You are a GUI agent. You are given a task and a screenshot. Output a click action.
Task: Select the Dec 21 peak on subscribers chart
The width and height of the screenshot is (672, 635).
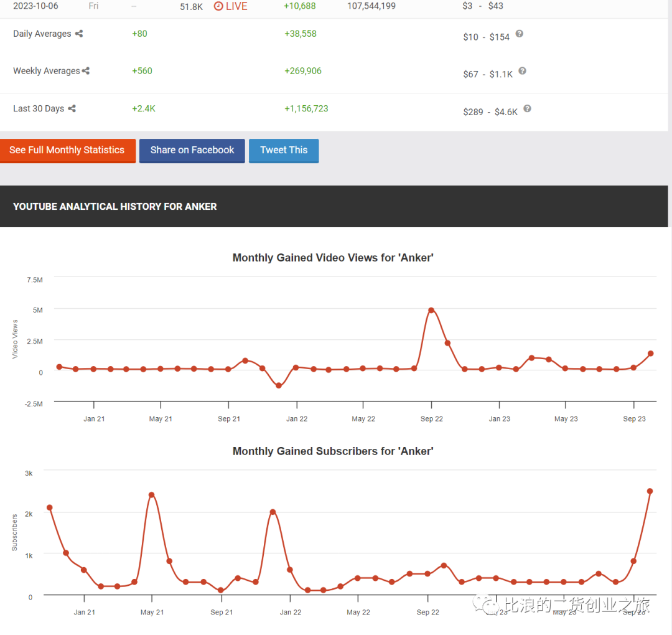pos(273,512)
